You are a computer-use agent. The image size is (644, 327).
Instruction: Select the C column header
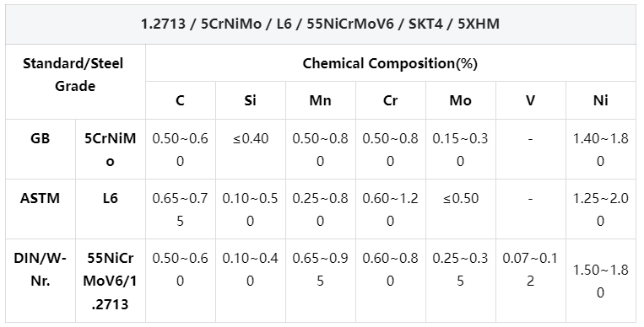click(x=181, y=100)
